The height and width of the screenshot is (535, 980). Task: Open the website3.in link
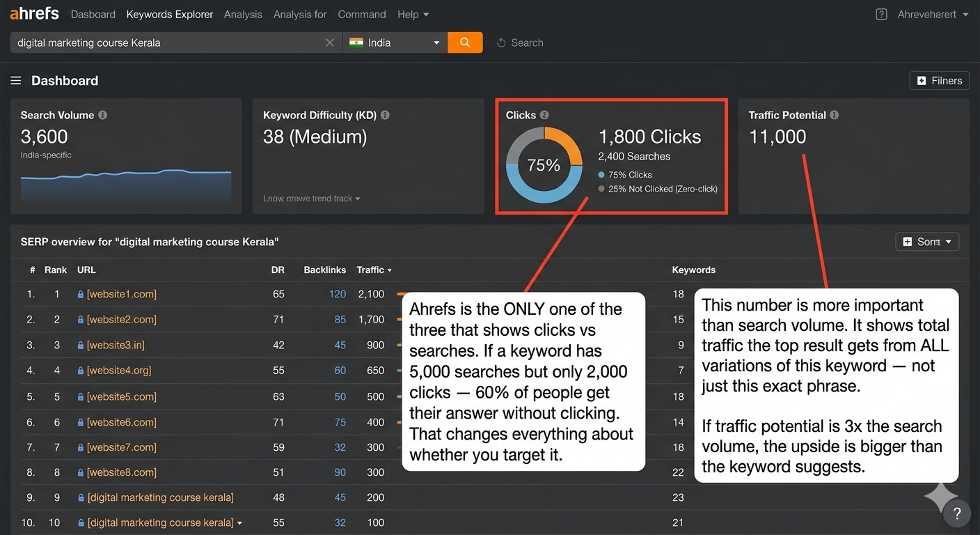point(116,345)
